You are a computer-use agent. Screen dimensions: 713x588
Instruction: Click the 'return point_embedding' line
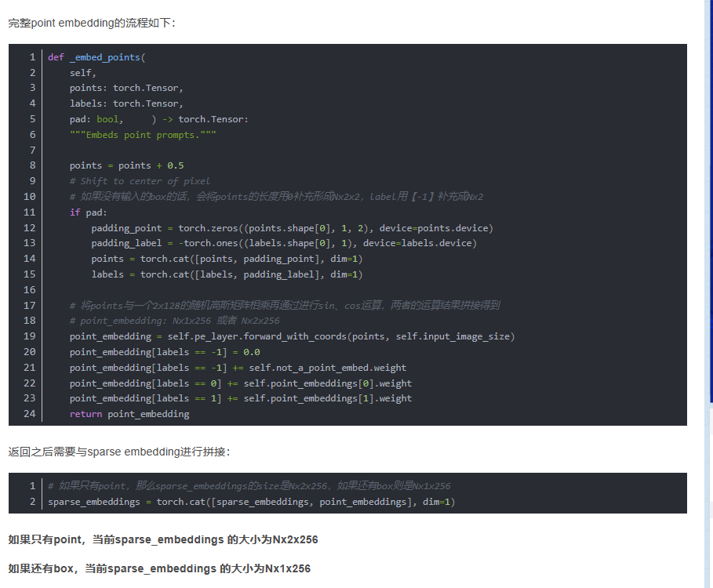(129, 414)
